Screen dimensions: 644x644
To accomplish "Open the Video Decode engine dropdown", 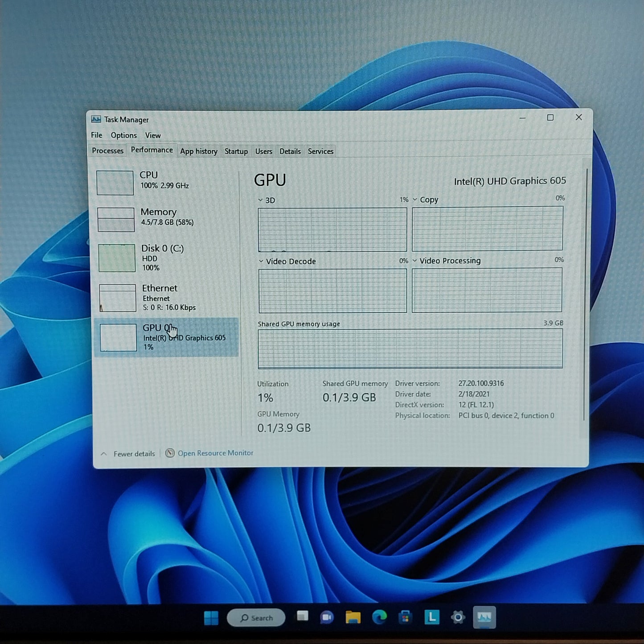I will pyautogui.click(x=287, y=261).
